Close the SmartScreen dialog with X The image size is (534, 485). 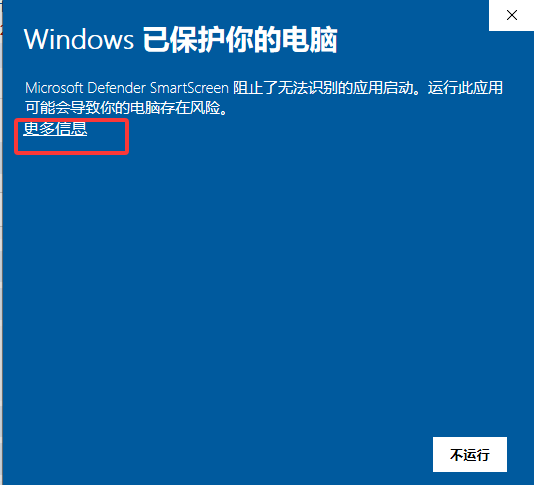512,15
